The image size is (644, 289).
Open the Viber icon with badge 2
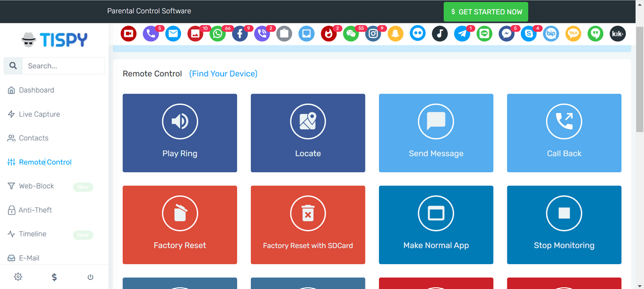(262, 33)
